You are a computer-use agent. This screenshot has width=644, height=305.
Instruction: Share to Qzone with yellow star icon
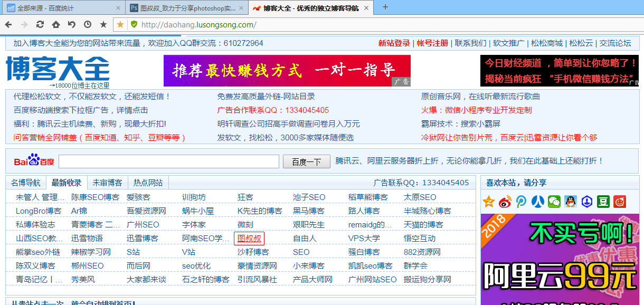489,201
